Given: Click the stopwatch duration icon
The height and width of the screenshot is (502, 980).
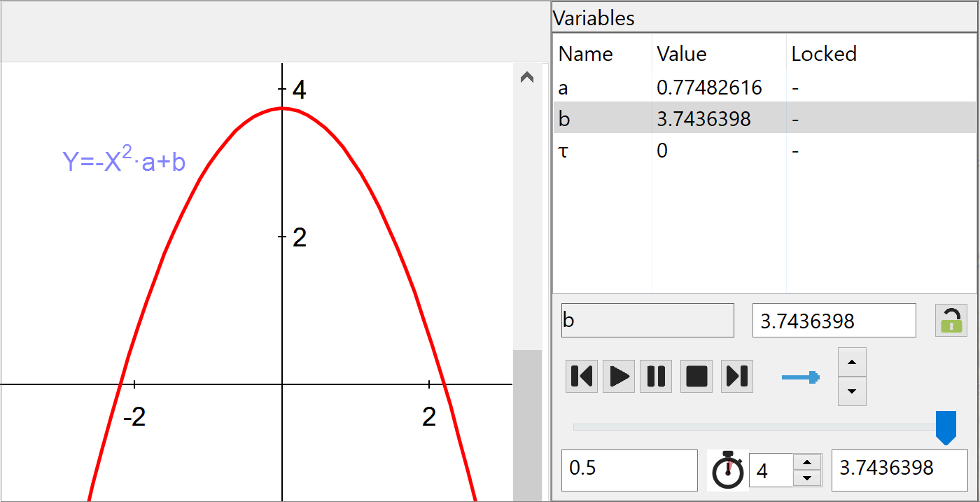Looking at the screenshot, I should 728,470.
